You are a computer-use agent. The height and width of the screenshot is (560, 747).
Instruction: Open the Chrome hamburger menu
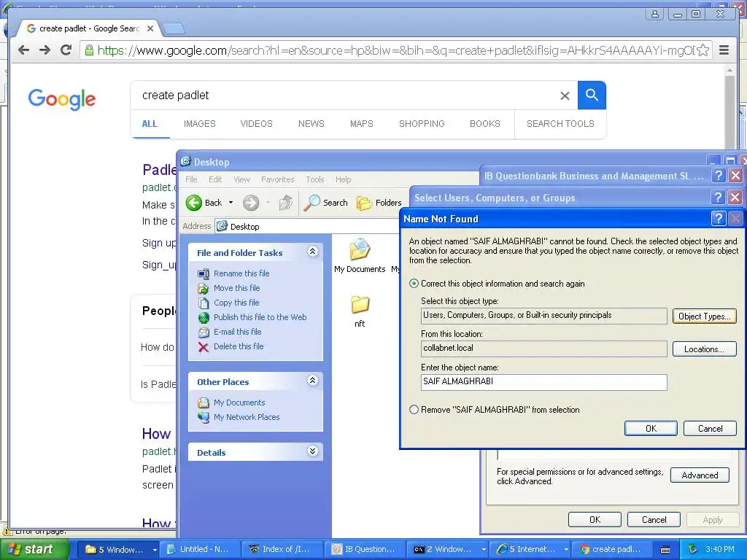(724, 50)
